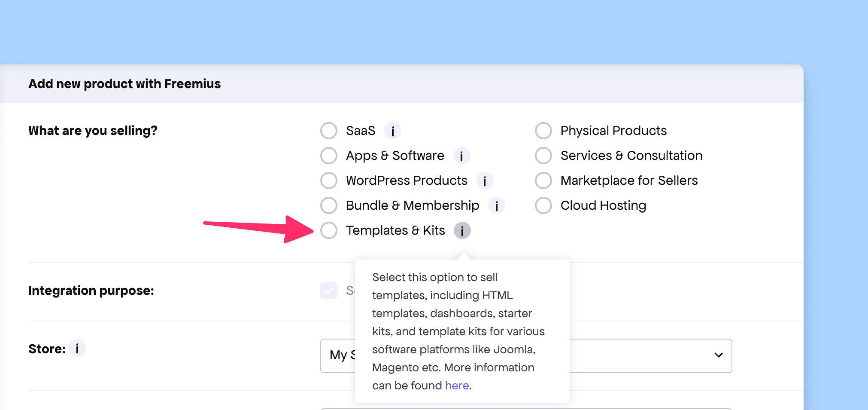Toggle the Integration purpose checkbox
The width and height of the screenshot is (868, 410).
pyautogui.click(x=329, y=291)
